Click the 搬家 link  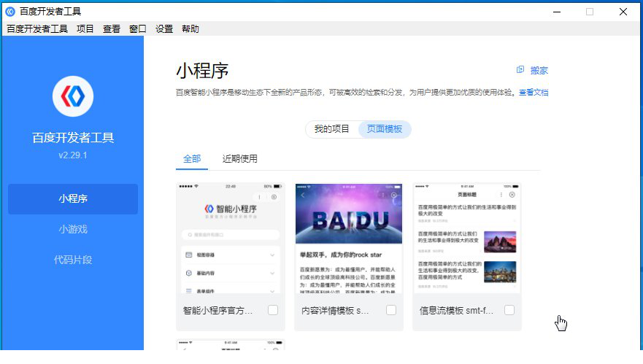(539, 71)
